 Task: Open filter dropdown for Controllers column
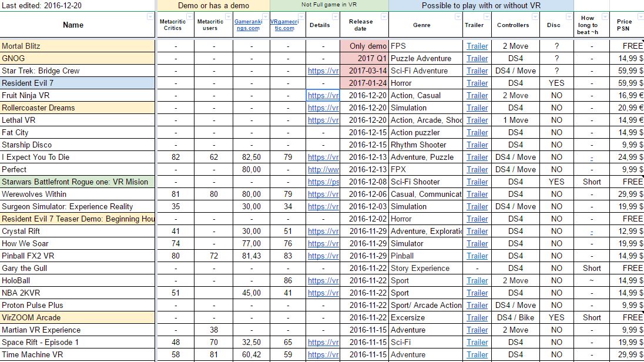[535, 17]
